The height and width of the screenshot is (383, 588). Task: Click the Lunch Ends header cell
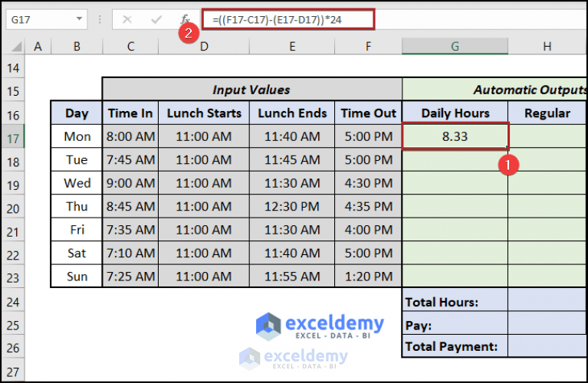[292, 113]
